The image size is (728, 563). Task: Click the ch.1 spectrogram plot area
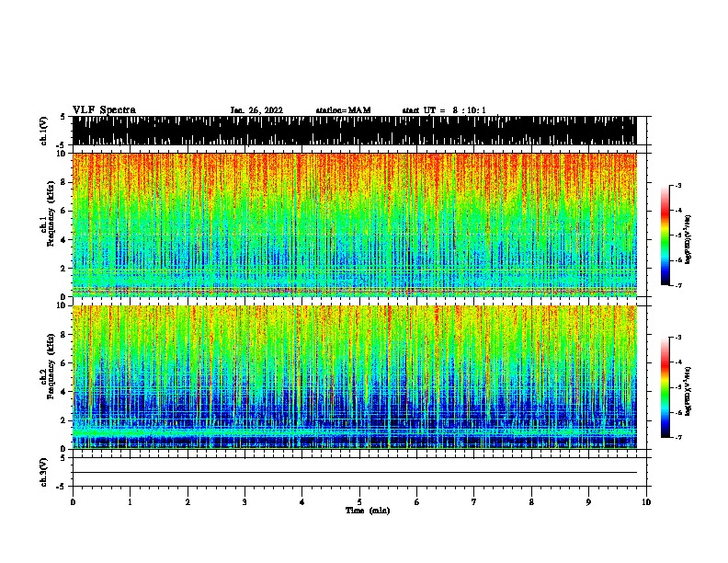point(355,224)
